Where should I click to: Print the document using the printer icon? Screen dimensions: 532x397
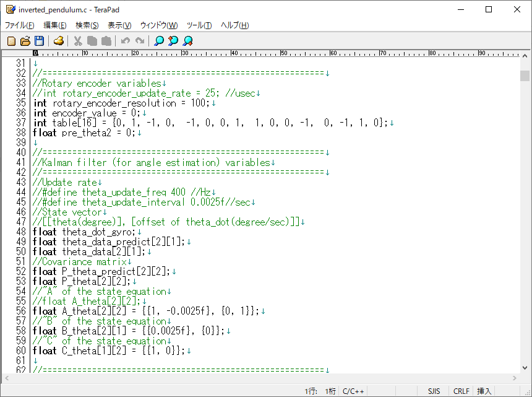click(x=59, y=41)
